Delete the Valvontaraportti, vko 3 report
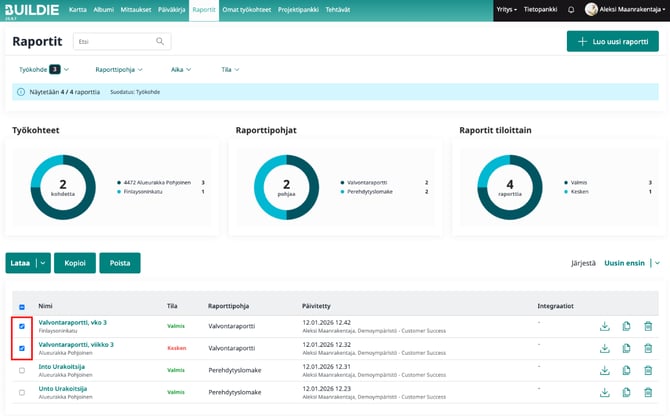 pyautogui.click(x=648, y=326)
